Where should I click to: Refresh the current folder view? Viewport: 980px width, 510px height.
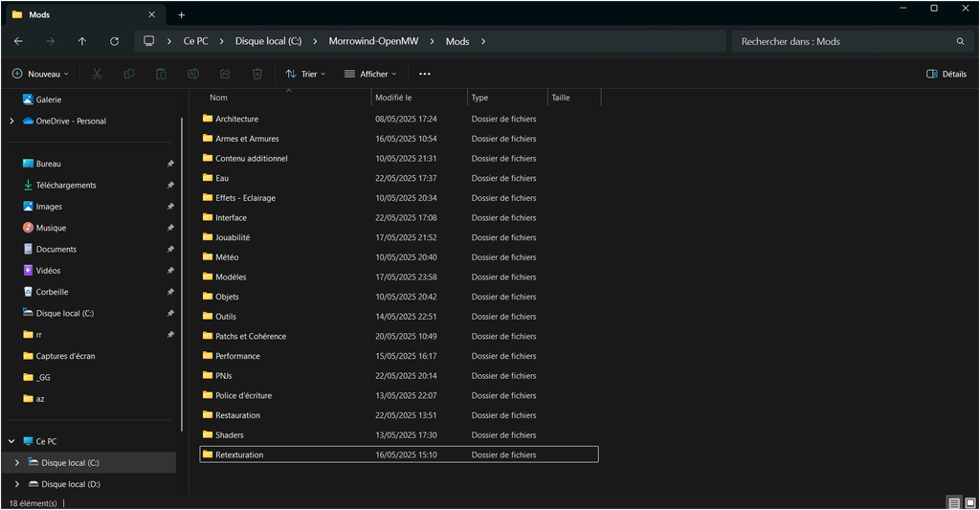[115, 41]
